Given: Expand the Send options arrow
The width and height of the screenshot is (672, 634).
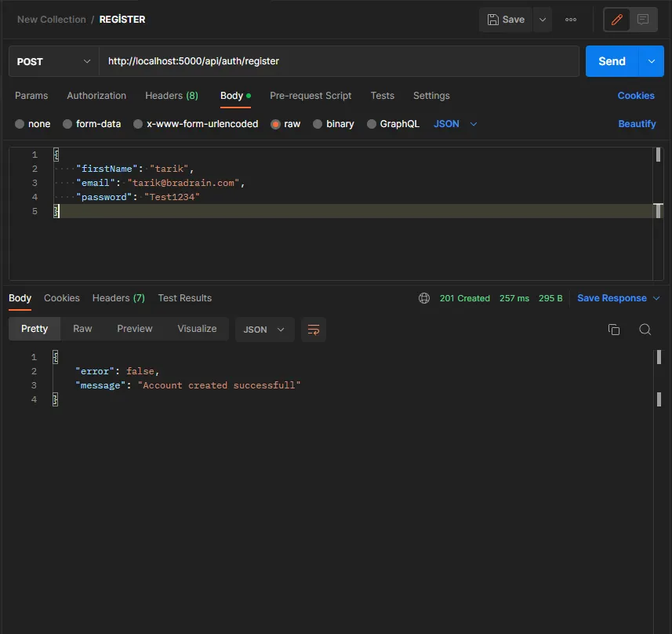Looking at the screenshot, I should [652, 61].
